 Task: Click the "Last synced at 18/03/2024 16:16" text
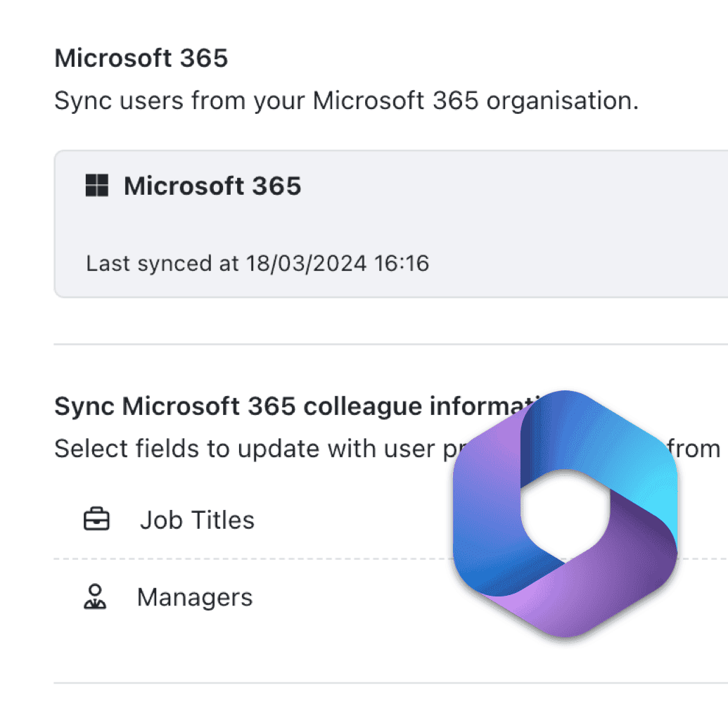[x=257, y=263]
